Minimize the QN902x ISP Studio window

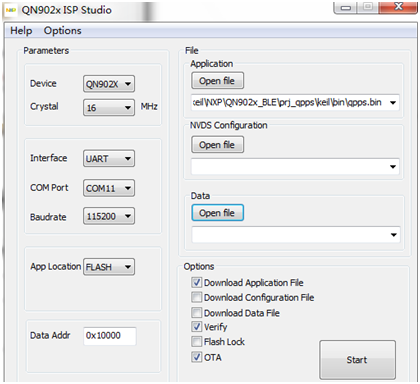tap(346, 7)
